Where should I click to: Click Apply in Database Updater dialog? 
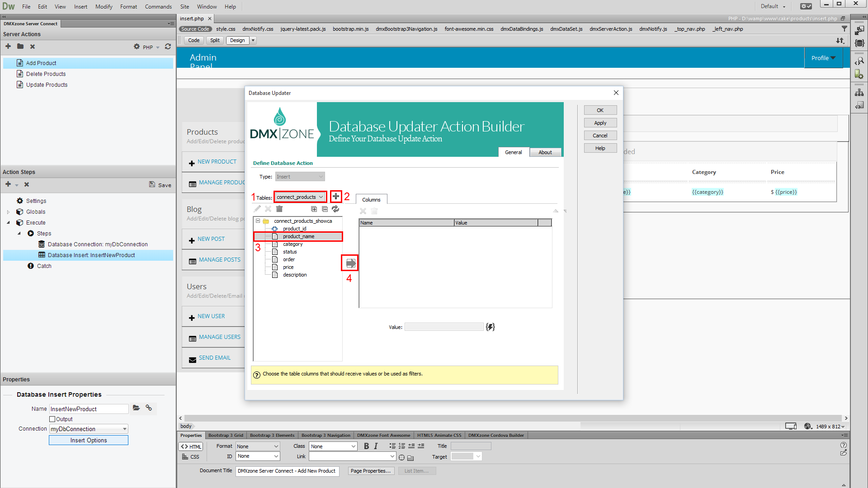[x=600, y=123]
